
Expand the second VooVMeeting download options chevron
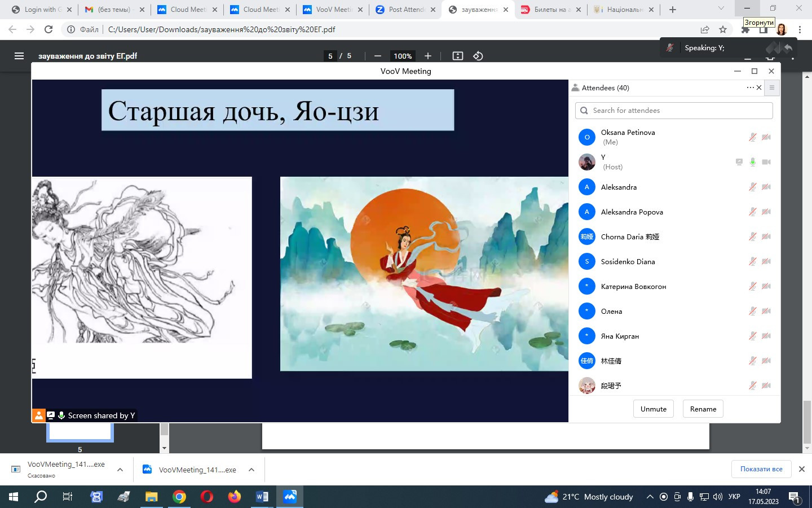pos(251,470)
